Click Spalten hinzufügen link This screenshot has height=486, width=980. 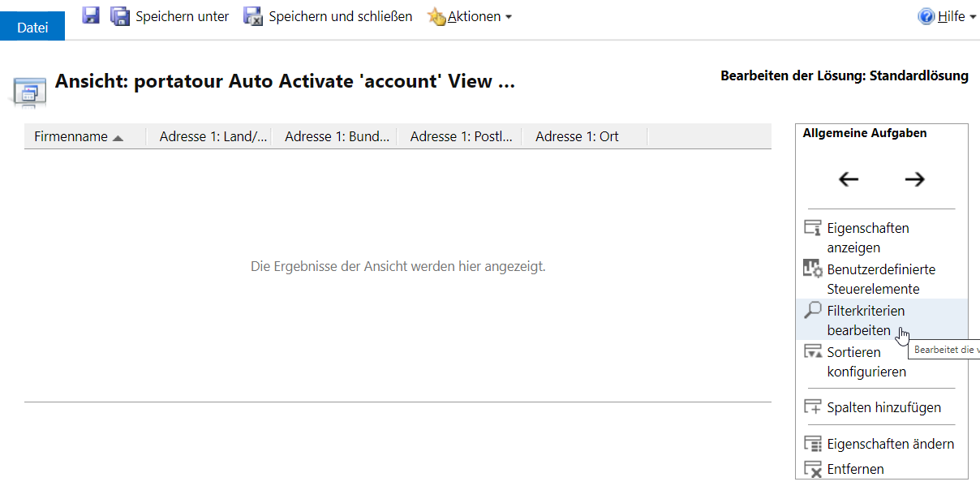click(884, 407)
